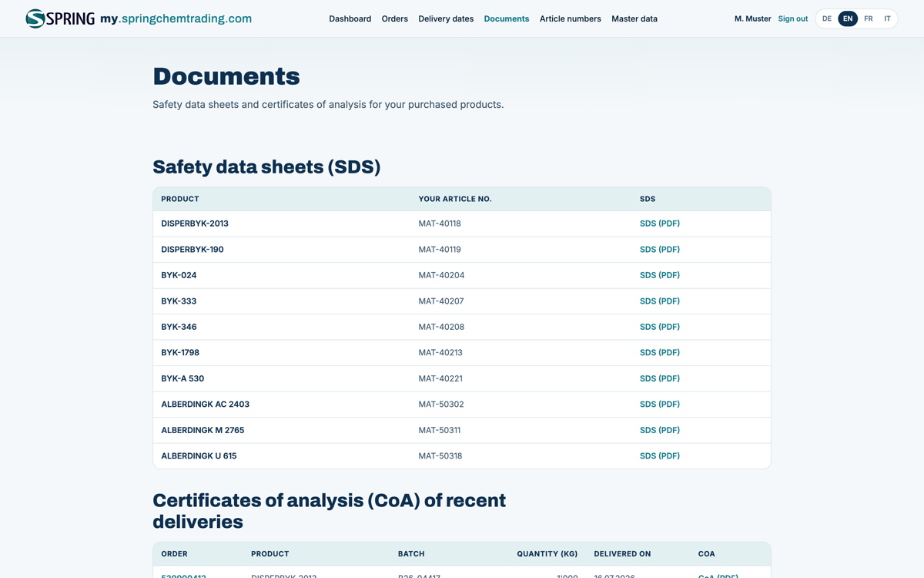
Task: Click article number MAT-40213
Action: click(440, 352)
